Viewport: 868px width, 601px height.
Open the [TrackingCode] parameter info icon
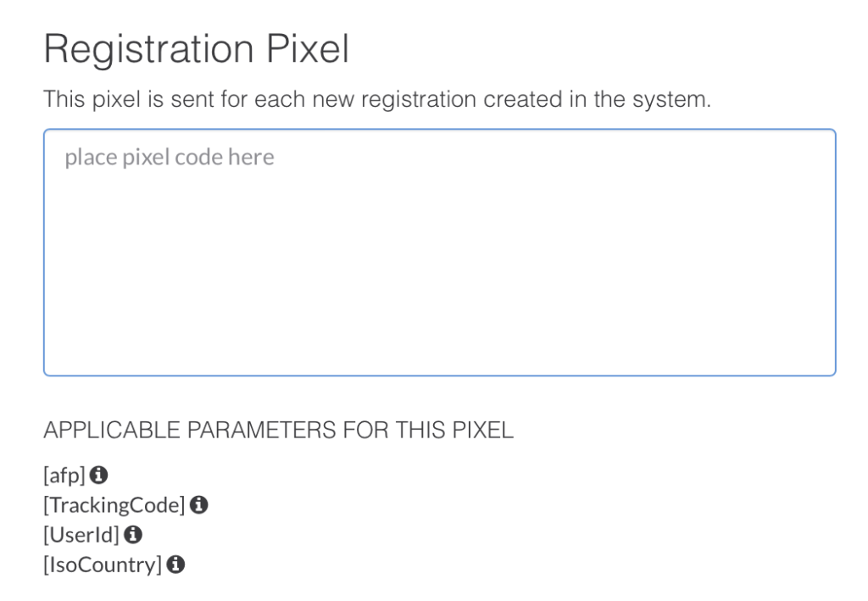point(198,504)
